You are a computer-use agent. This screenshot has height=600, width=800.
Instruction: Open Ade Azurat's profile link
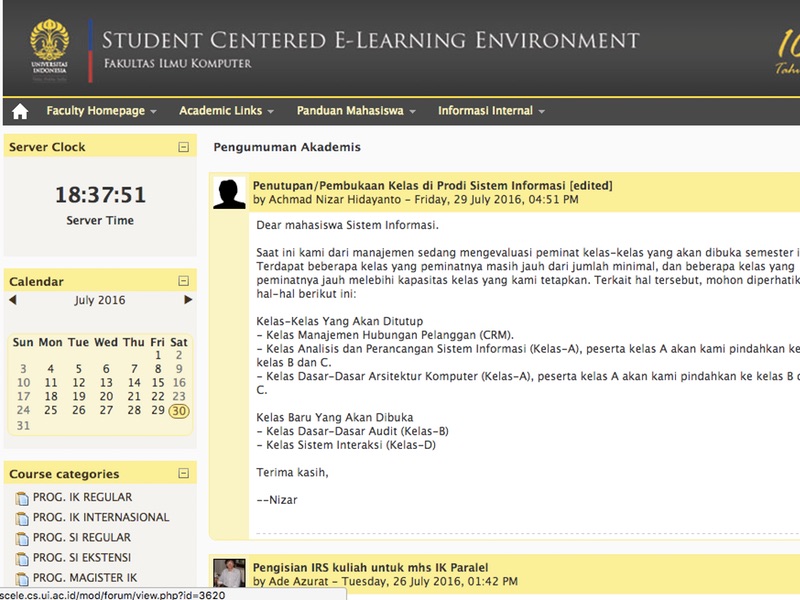tap(298, 581)
